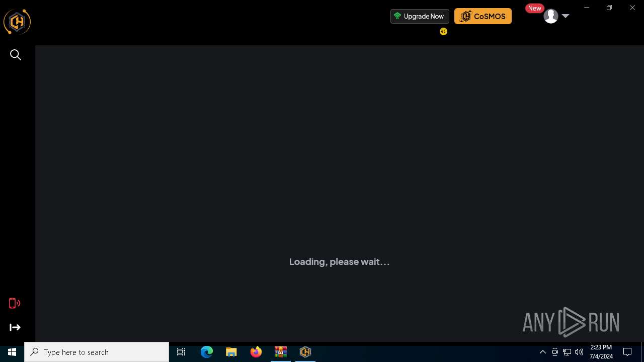Image resolution: width=644 pixels, height=362 pixels.
Task: Click the red phone remote icon
Action: tap(15, 303)
